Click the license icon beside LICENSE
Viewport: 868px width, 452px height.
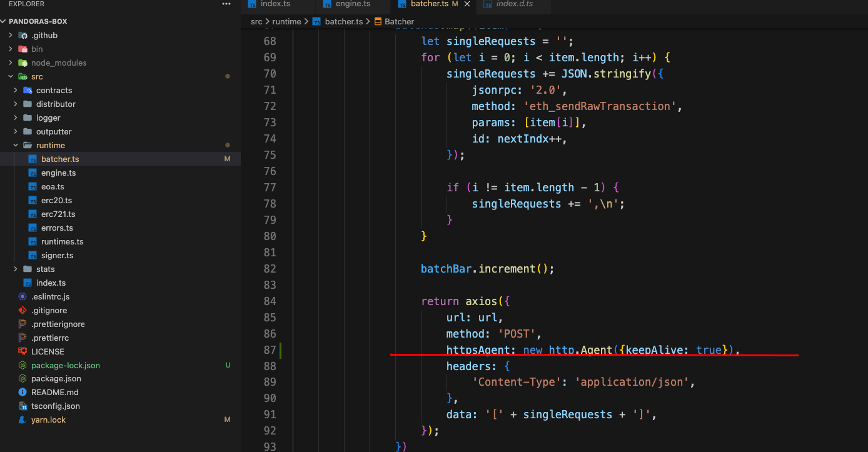(x=23, y=351)
